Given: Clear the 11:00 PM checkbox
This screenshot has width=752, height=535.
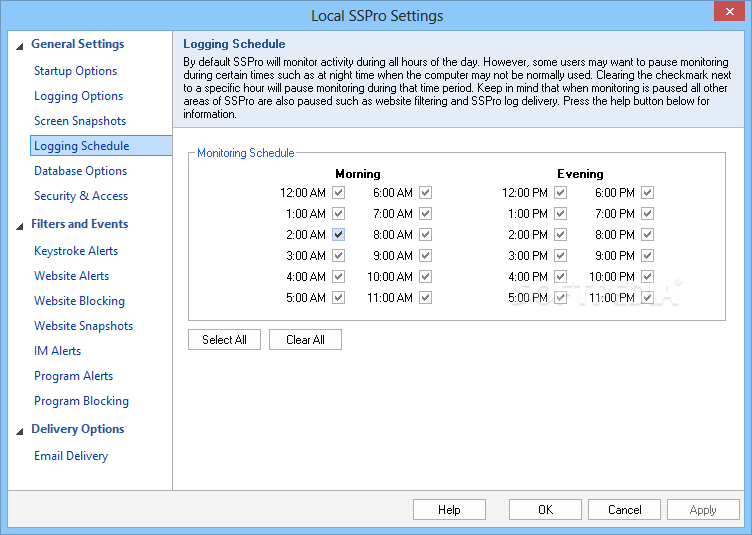Looking at the screenshot, I should click(647, 298).
